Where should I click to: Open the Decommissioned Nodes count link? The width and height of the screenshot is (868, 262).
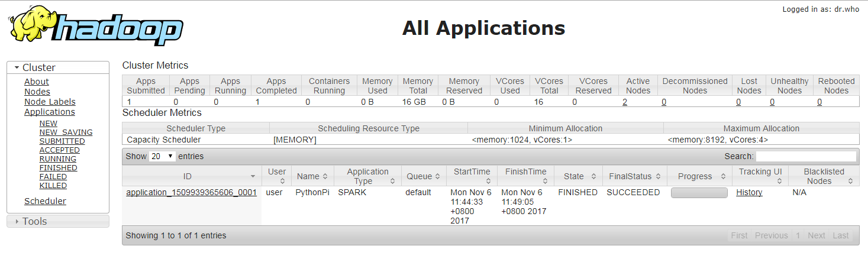664,102
